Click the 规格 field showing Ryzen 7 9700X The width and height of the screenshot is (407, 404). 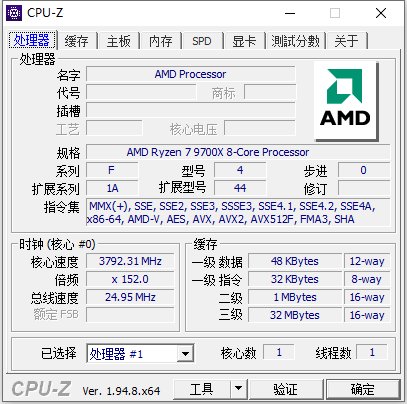coord(238,152)
